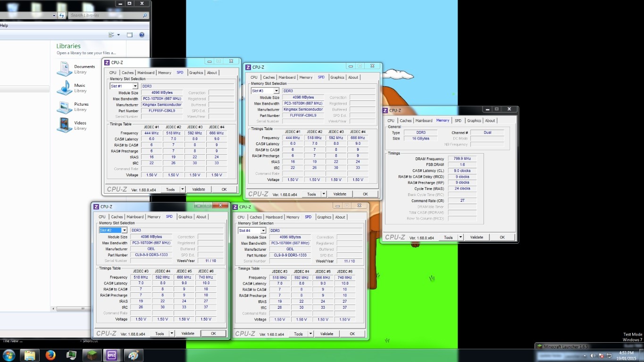This screenshot has width=644, height=362.
Task: Open the Slot #4 memory slot dropdown
Action: coord(263,230)
